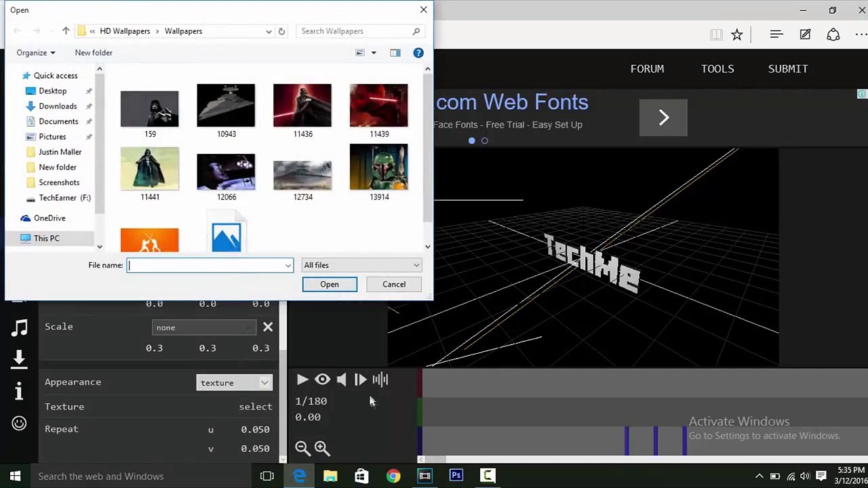Refresh the Wallpapers folder listing

tap(281, 31)
